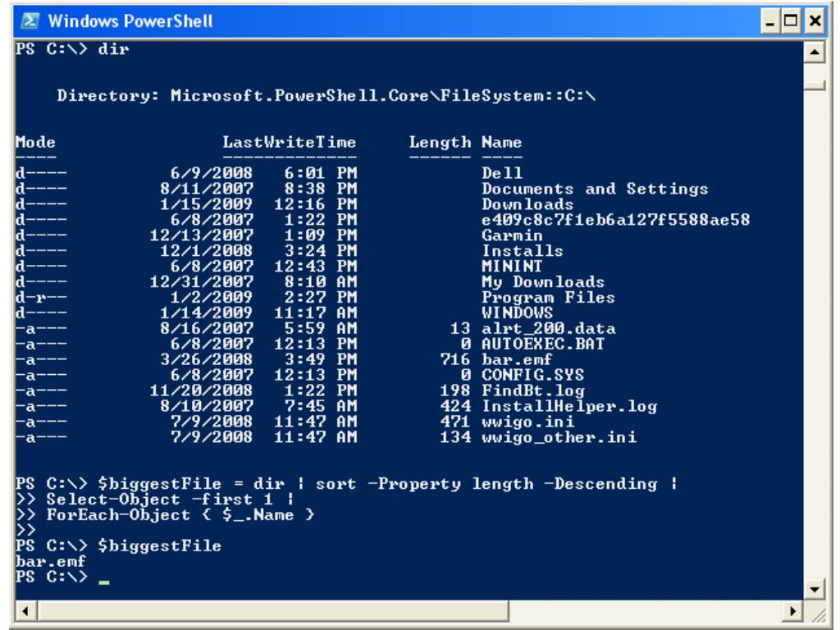Image resolution: width=840 pixels, height=630 pixels.
Task: Click the 'd-r--' mode of Program Files
Action: pyautogui.click(x=41, y=297)
